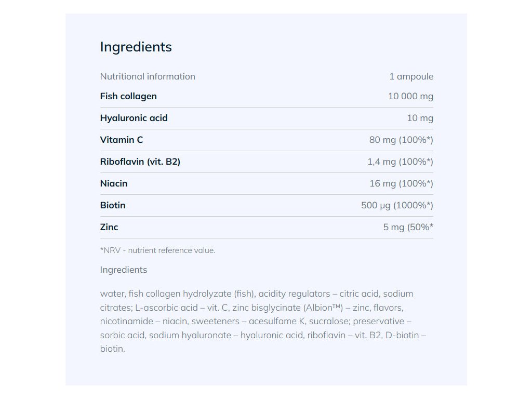The height and width of the screenshot is (399, 532).
Task: Click the 500 µg (1000%*) value
Action: (x=397, y=205)
